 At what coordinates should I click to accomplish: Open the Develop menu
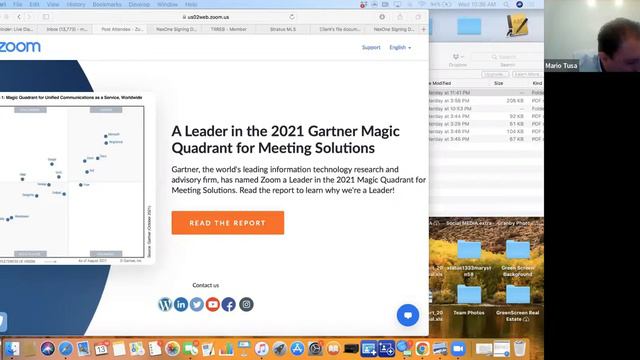139,4
